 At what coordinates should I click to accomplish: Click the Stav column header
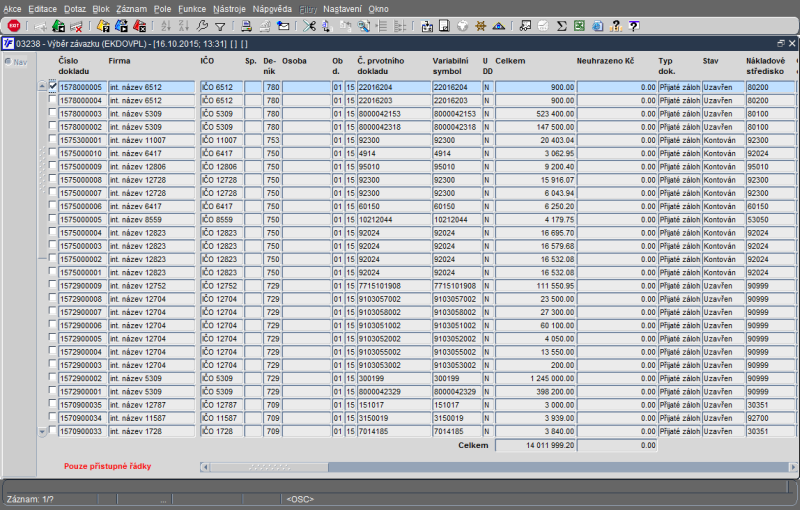pyautogui.click(x=710, y=61)
